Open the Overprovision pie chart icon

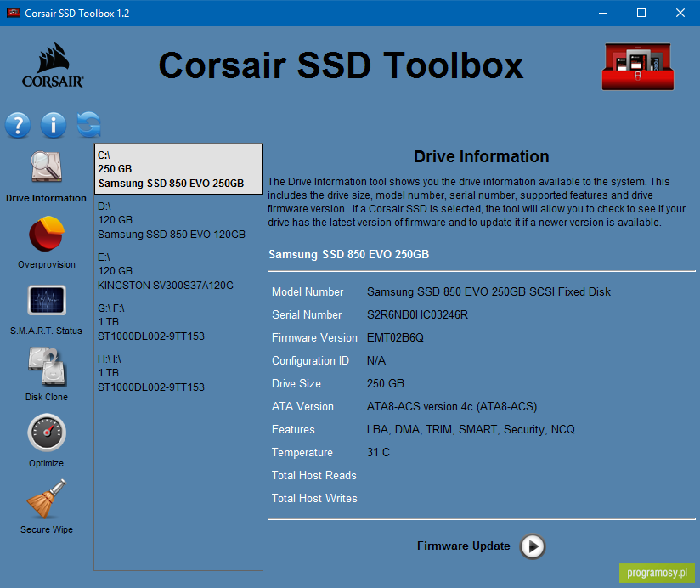click(47, 234)
